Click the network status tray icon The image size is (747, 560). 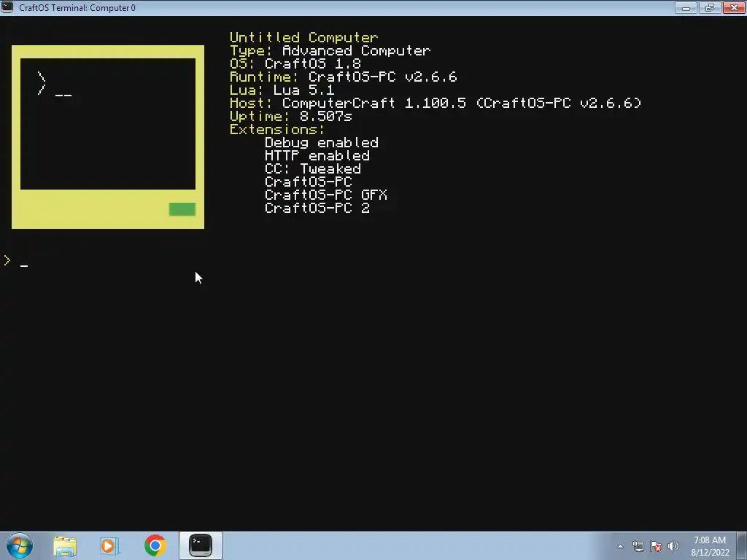point(638,546)
